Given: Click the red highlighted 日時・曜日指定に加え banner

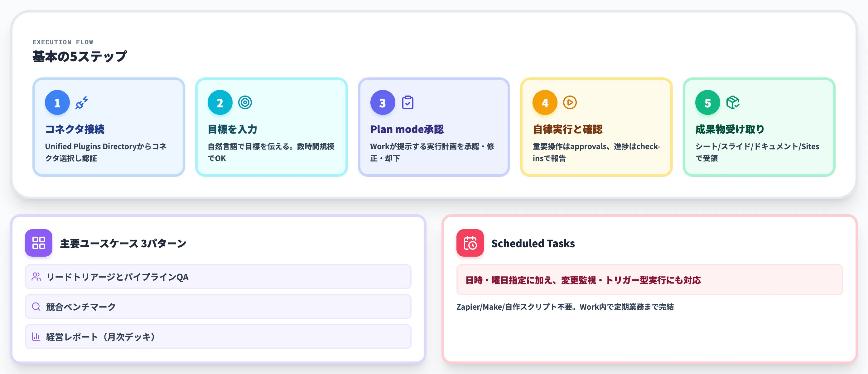Looking at the screenshot, I should coord(650,280).
